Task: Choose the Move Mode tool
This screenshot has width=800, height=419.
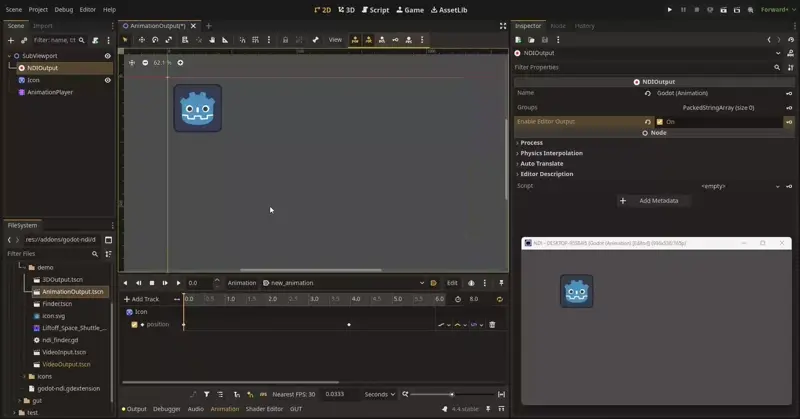Action: click(x=142, y=40)
